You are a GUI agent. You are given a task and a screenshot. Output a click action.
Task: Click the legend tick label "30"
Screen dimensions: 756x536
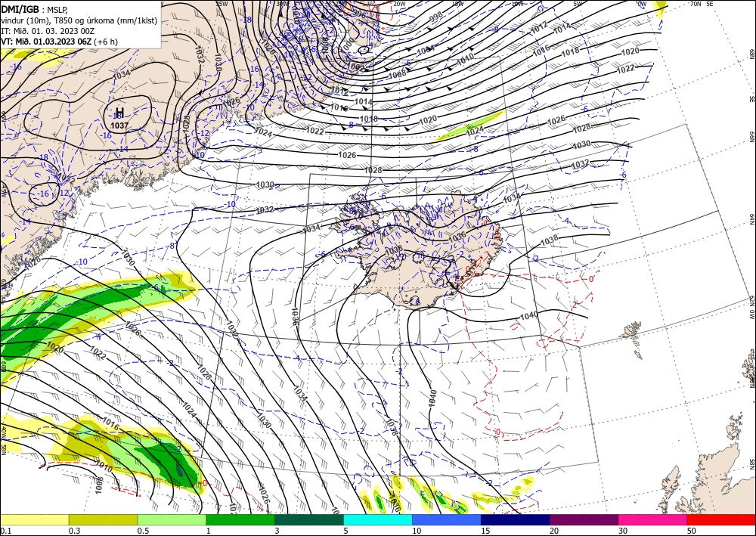623,531
